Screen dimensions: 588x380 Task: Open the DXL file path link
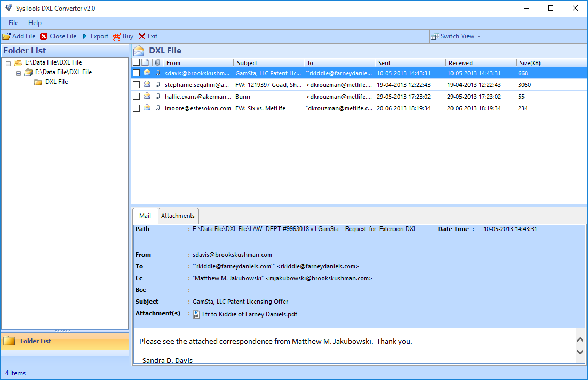(x=305, y=229)
